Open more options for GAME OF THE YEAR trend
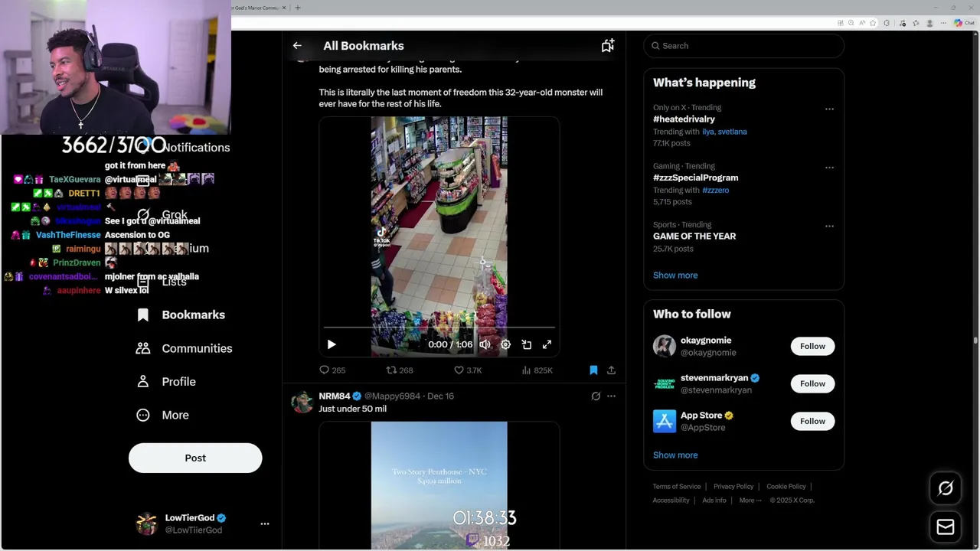The image size is (980, 551). 829,226
